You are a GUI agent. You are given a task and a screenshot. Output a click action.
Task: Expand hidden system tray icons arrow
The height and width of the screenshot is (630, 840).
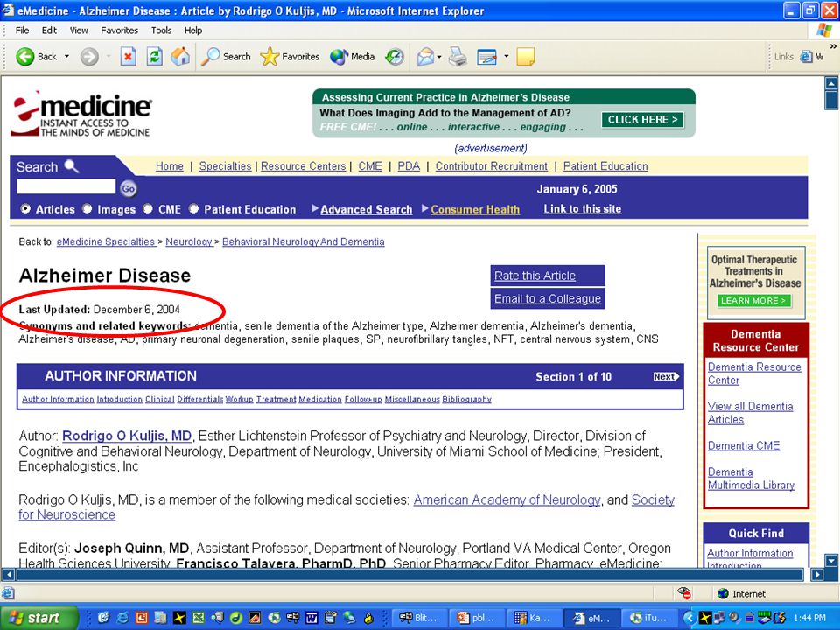coord(689,618)
